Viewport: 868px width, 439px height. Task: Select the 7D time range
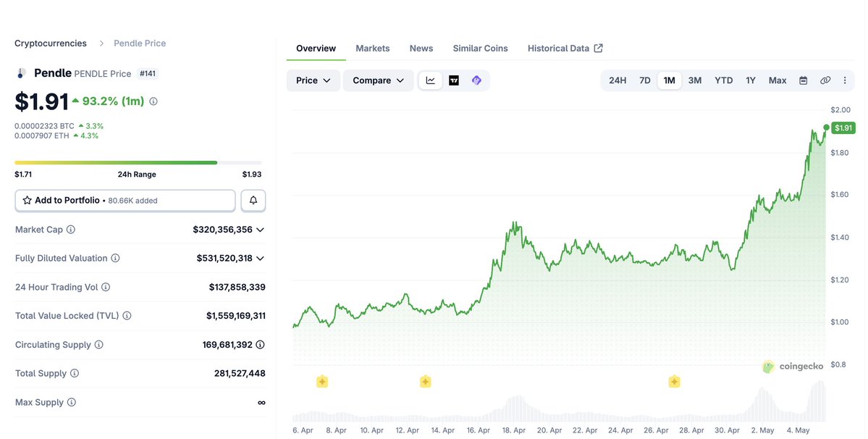point(645,80)
